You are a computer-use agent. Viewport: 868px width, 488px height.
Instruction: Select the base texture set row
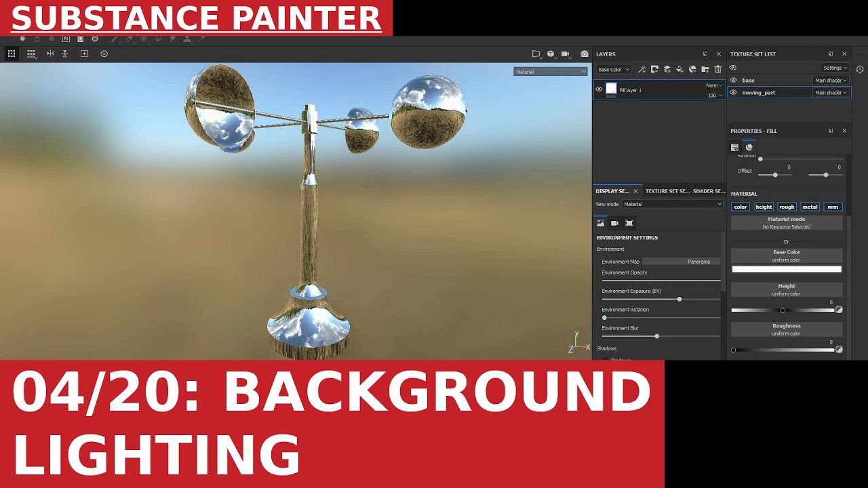pos(789,80)
